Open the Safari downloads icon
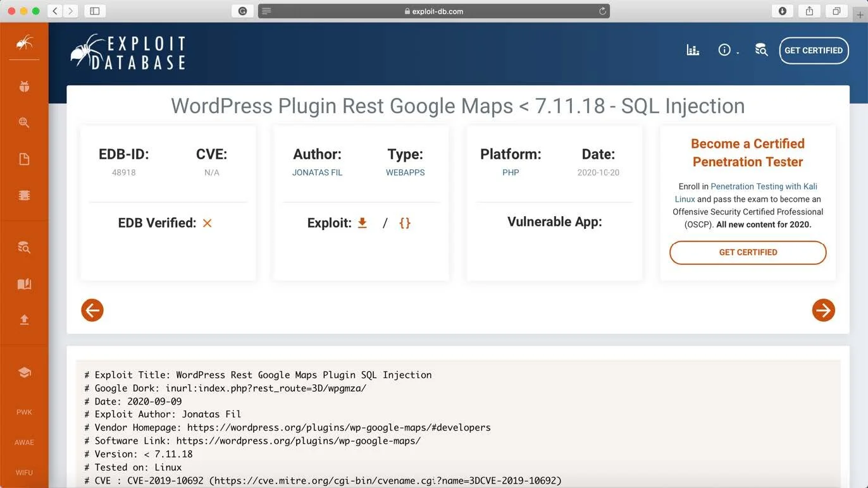 pyautogui.click(x=783, y=11)
